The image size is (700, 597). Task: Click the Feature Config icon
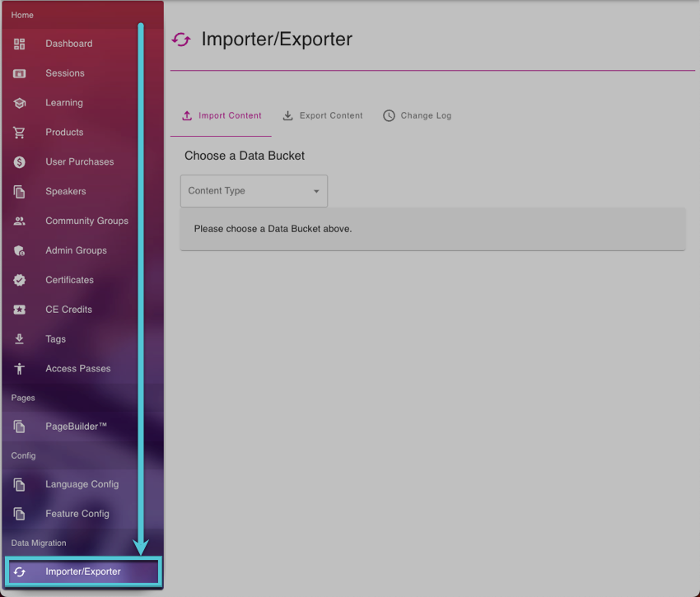(x=19, y=514)
